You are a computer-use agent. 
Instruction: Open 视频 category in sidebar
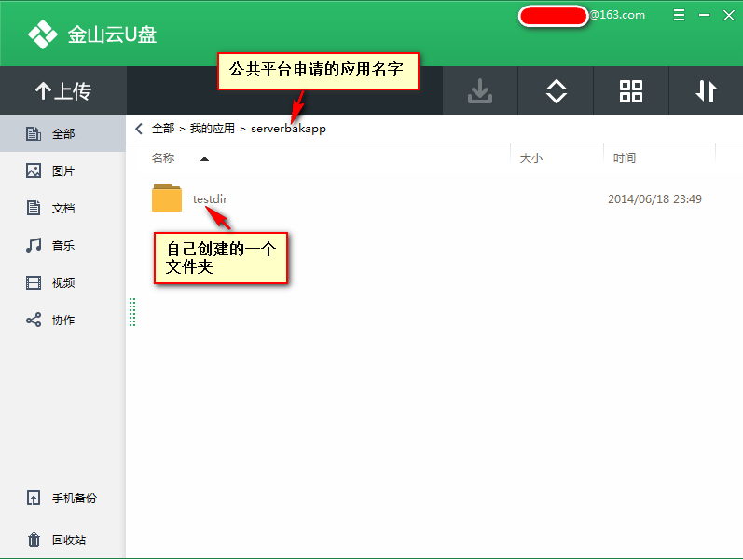tap(63, 283)
